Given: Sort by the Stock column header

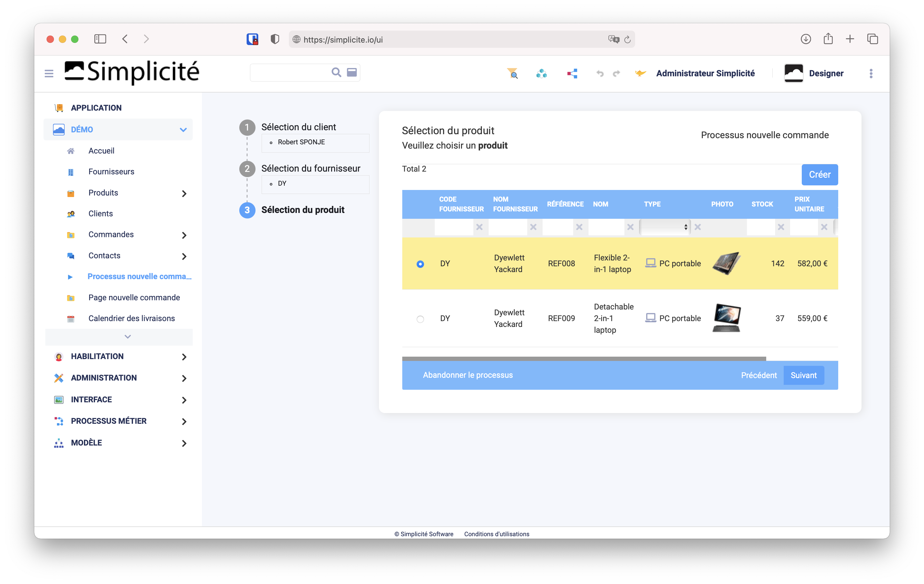Looking at the screenshot, I should coord(762,204).
